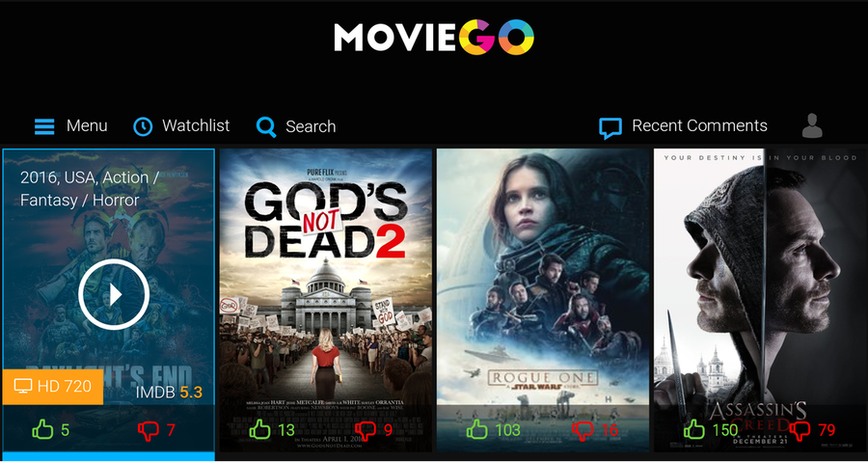Click the Watchlist clock icon
This screenshot has width=868, height=462.
click(x=143, y=126)
